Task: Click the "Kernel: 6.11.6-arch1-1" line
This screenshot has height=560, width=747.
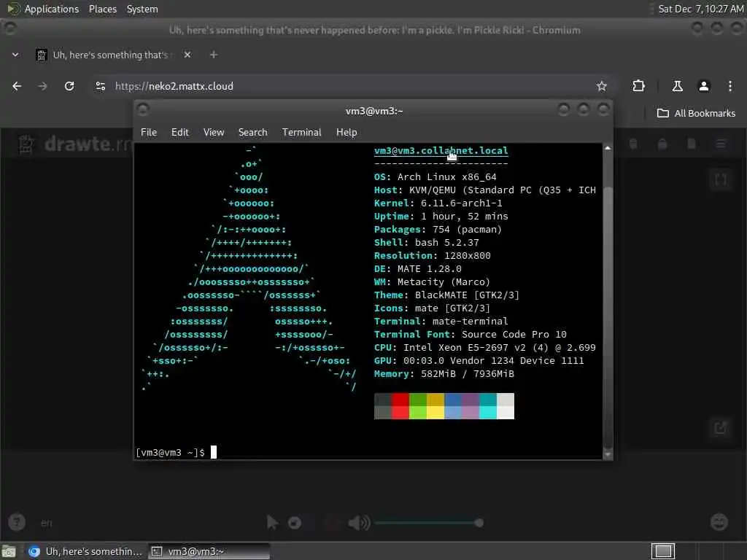Action: point(438,203)
